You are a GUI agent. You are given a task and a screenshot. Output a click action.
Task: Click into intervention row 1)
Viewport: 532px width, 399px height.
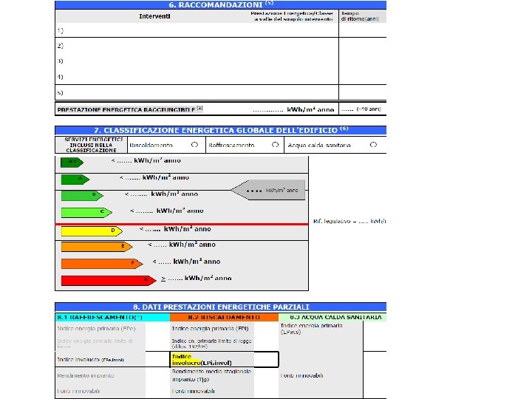(197, 30)
